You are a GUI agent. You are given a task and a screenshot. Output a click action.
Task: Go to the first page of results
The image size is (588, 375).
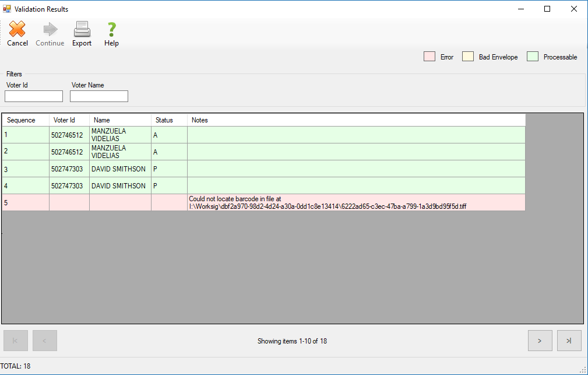click(x=16, y=341)
